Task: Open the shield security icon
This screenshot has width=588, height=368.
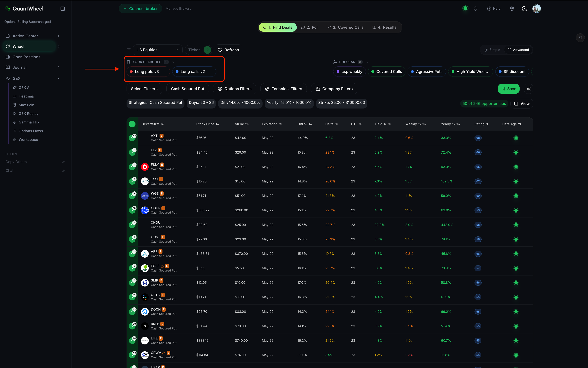Action: 475,9
